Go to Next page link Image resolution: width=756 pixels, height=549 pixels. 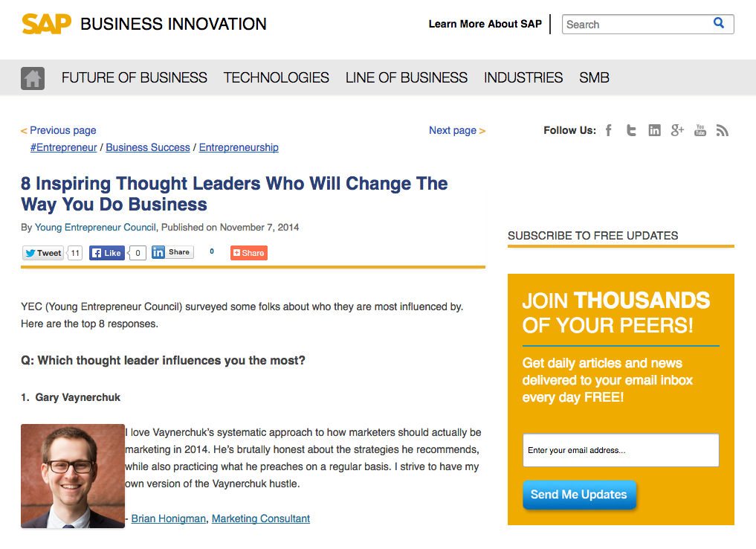(457, 130)
